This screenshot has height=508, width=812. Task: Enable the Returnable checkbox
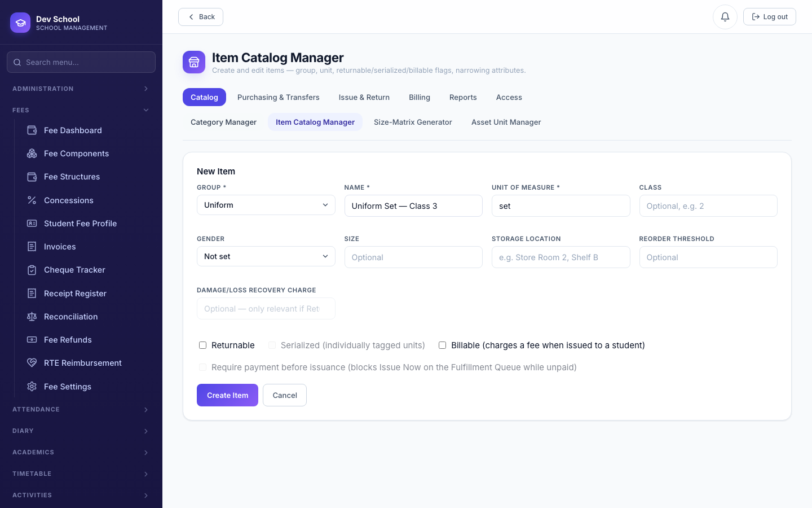203,345
